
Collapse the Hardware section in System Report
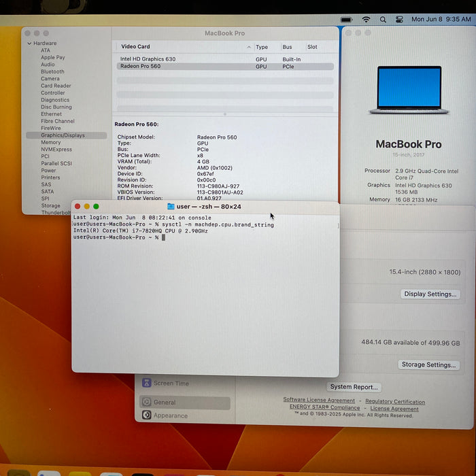click(29, 44)
